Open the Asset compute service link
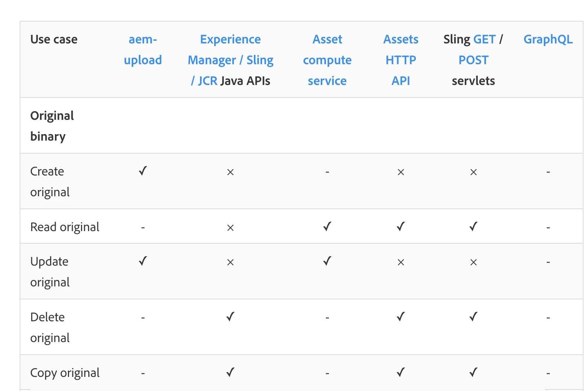The image size is (588, 391). 327,60
